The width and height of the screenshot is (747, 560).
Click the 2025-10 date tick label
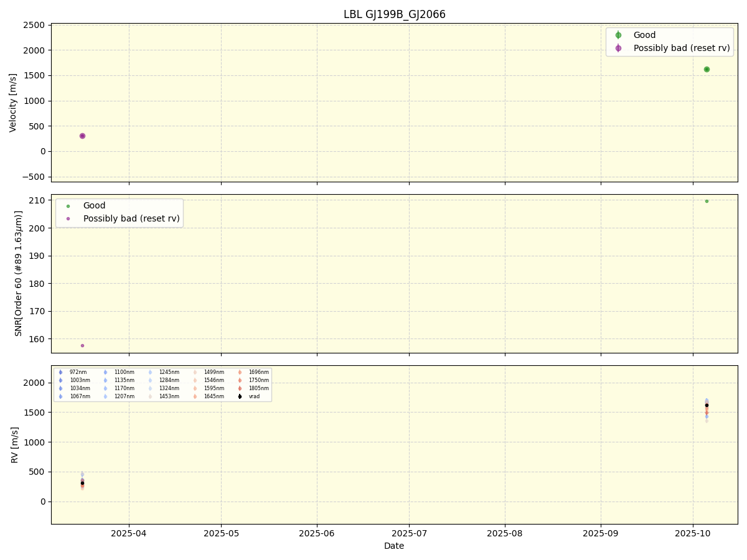693,533
